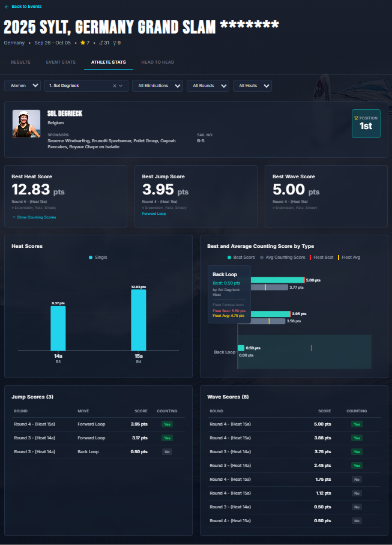
Task: Select the Athlete Stats tab
Action: (x=109, y=62)
